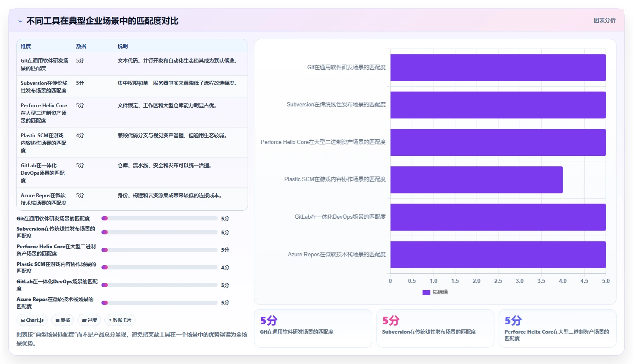Screen dimensions: 633x364
Task: Select table cell GitLab在一体化DevOps场景的匹配度
Action: coord(44,173)
